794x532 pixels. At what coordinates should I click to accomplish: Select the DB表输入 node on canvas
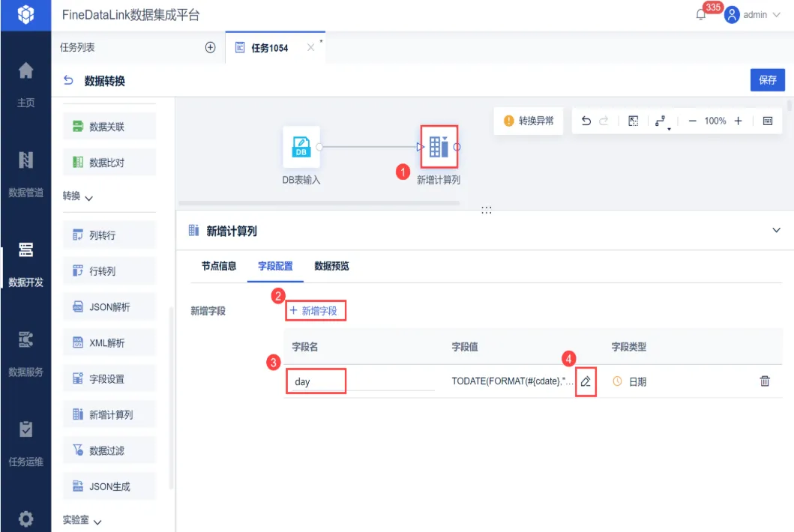[301, 147]
